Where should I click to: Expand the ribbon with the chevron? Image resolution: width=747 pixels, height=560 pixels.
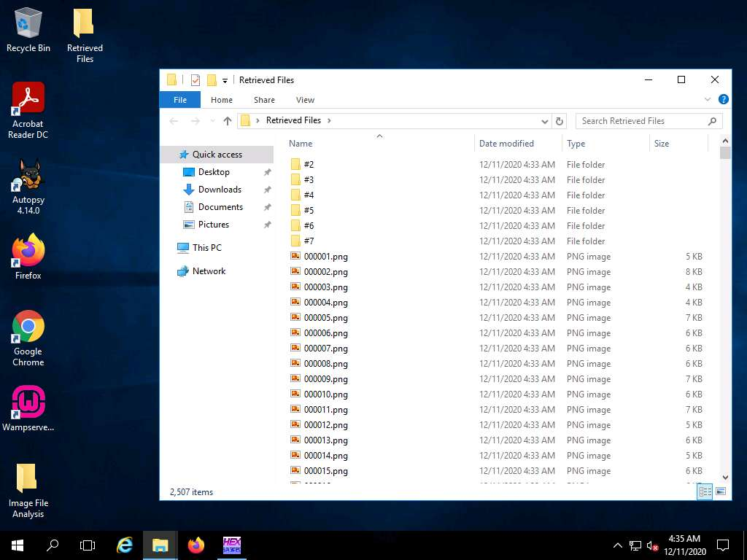coord(708,99)
